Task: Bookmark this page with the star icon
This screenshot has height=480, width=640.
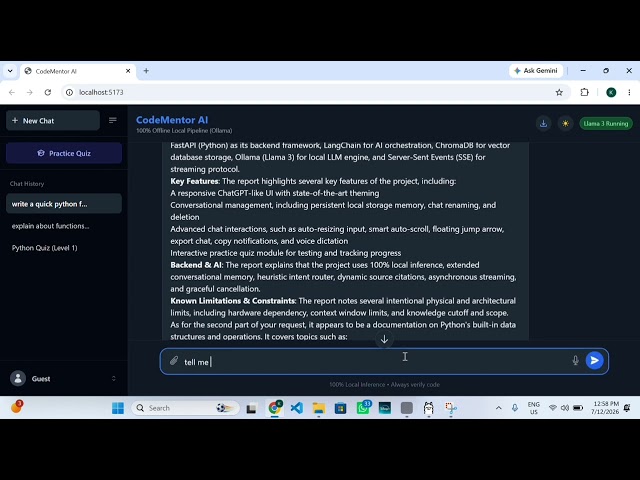Action: tap(559, 92)
